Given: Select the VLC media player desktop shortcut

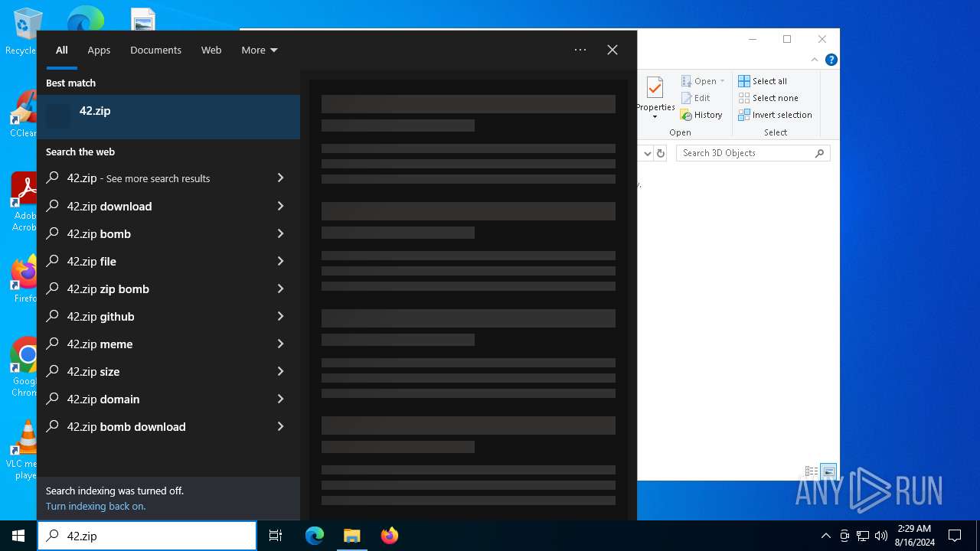Looking at the screenshot, I should (x=22, y=450).
